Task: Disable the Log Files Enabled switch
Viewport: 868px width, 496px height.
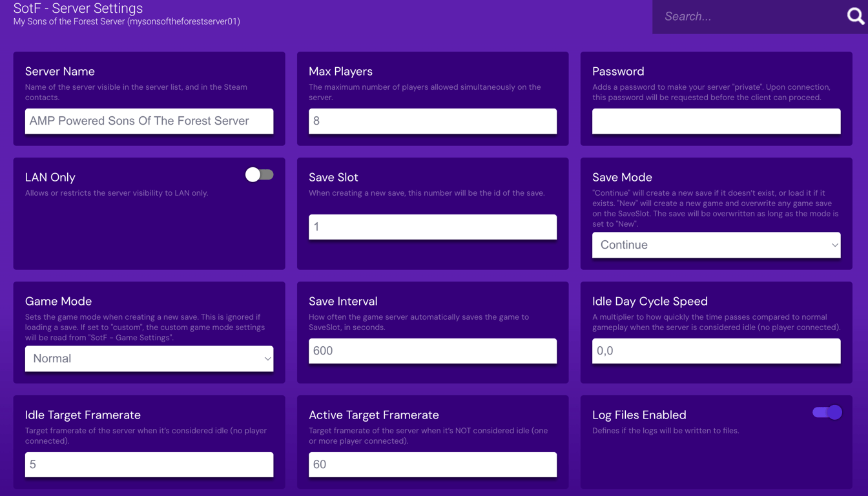Action: 827,412
